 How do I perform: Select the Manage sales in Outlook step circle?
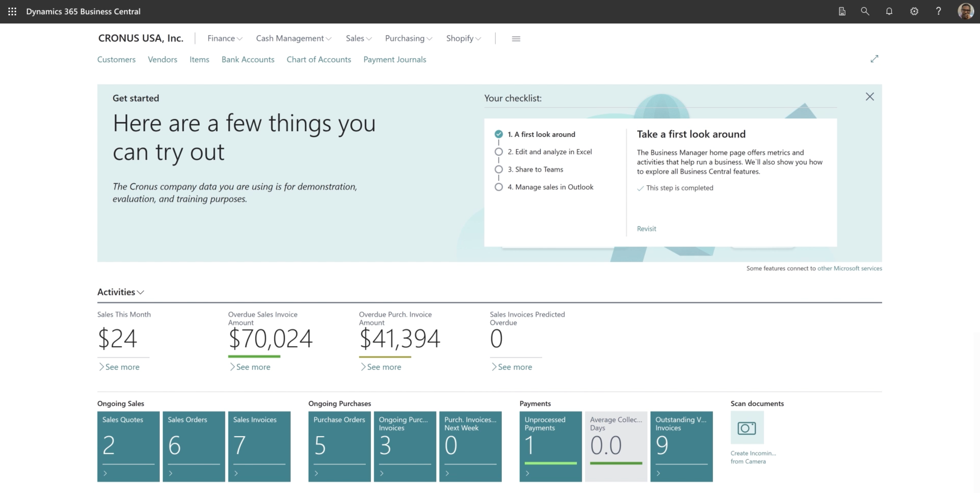pos(498,187)
